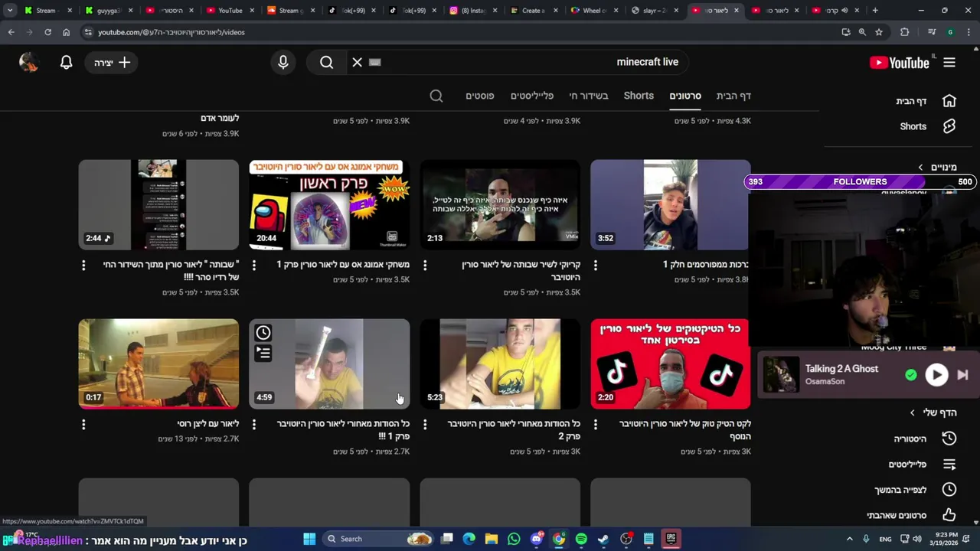Open היסטוריה history in sidebar
980x551 pixels.
[925, 439]
